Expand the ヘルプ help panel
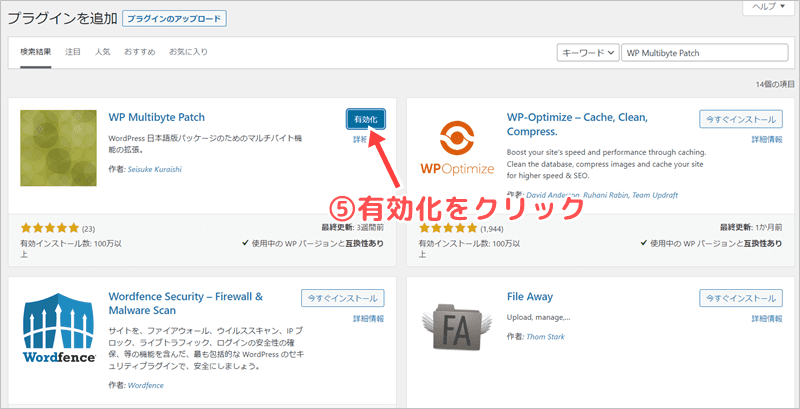The image size is (800, 409). point(768,7)
